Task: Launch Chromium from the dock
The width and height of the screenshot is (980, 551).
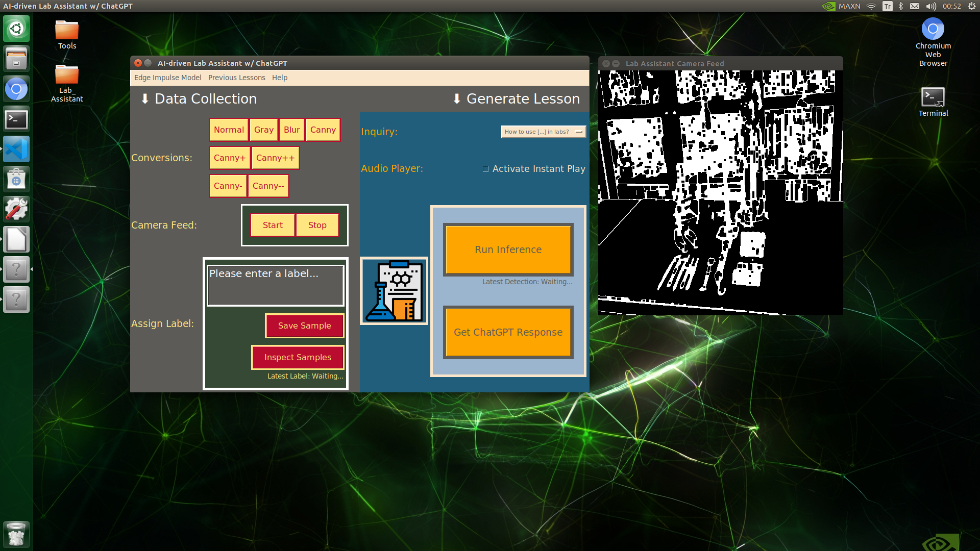Action: click(16, 89)
